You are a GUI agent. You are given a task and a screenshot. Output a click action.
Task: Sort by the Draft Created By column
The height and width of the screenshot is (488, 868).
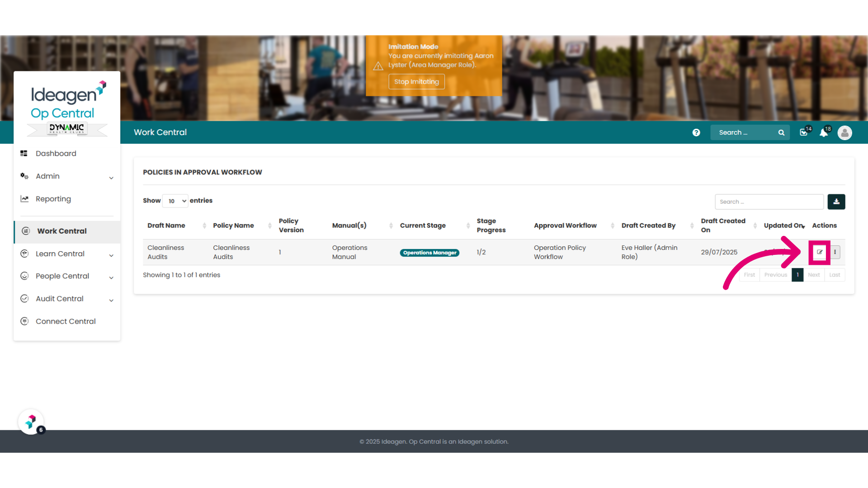(657, 225)
